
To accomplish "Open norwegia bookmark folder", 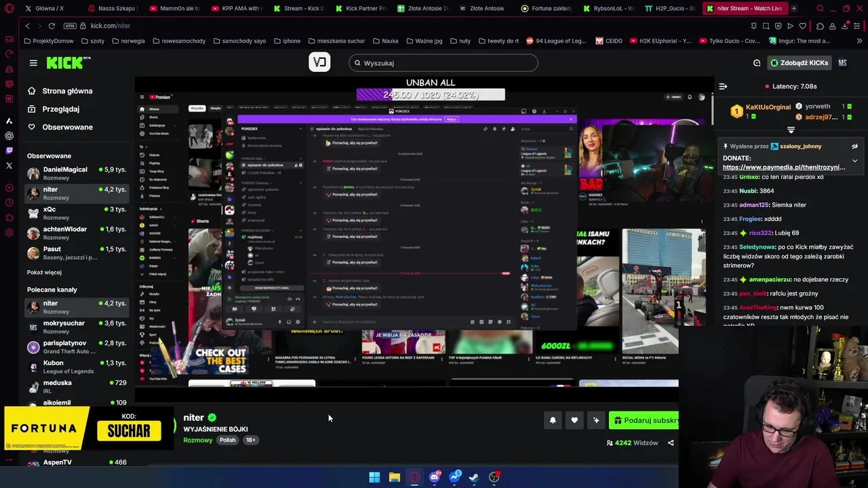I will tap(128, 41).
